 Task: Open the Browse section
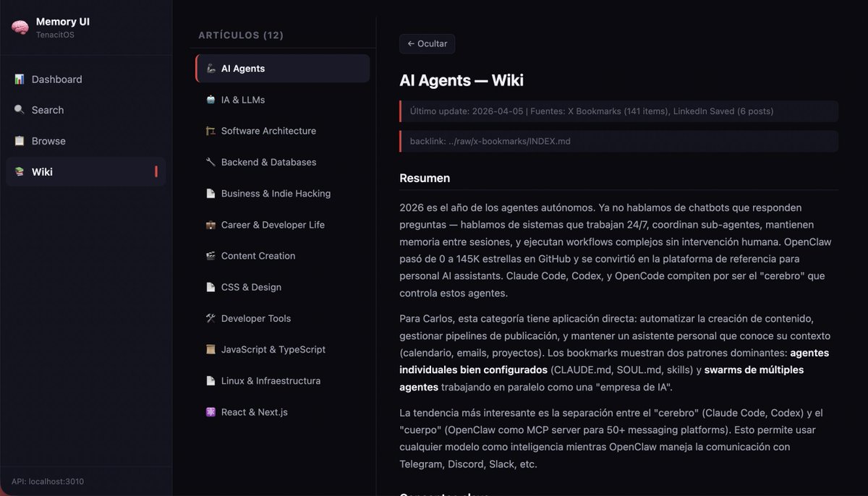tap(86, 141)
